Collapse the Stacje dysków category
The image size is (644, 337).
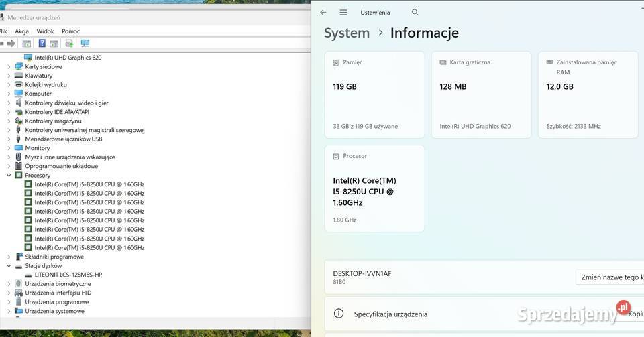pyautogui.click(x=9, y=266)
